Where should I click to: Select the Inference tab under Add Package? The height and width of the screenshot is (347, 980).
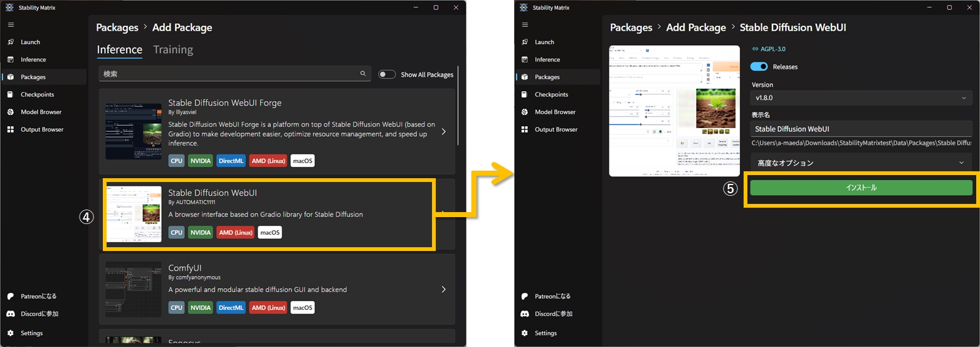pyautogui.click(x=119, y=50)
